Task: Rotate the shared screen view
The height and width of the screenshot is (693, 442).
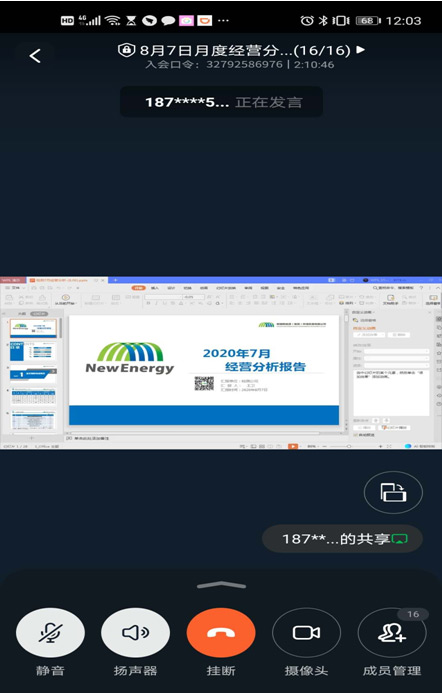Action: coord(393,492)
